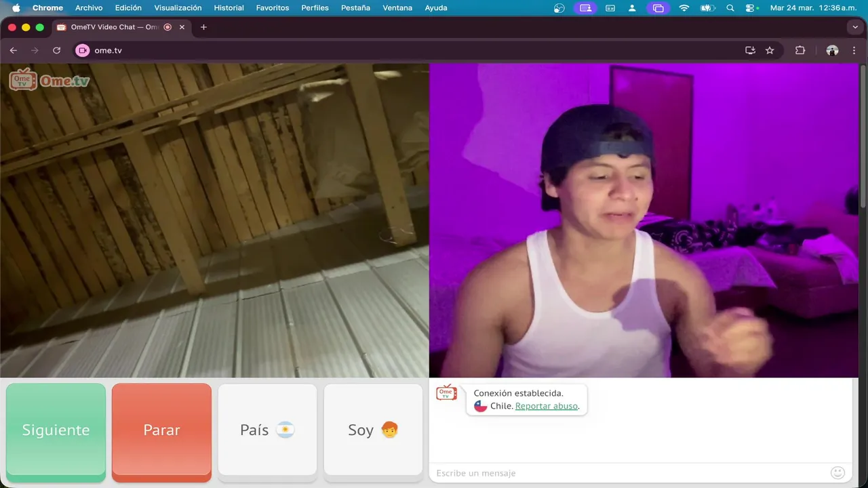Open the Apple menu

tap(16, 7)
